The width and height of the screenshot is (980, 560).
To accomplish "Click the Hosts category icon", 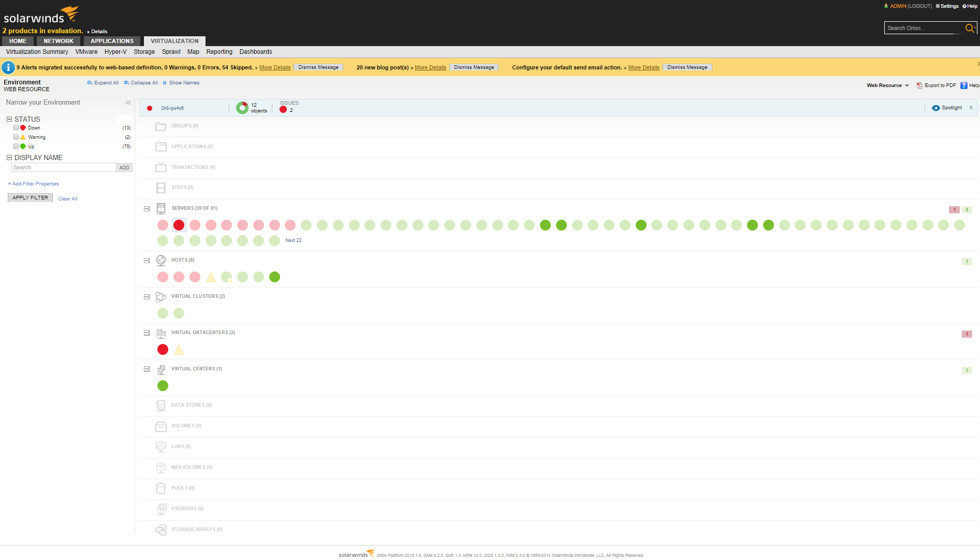I will point(161,260).
